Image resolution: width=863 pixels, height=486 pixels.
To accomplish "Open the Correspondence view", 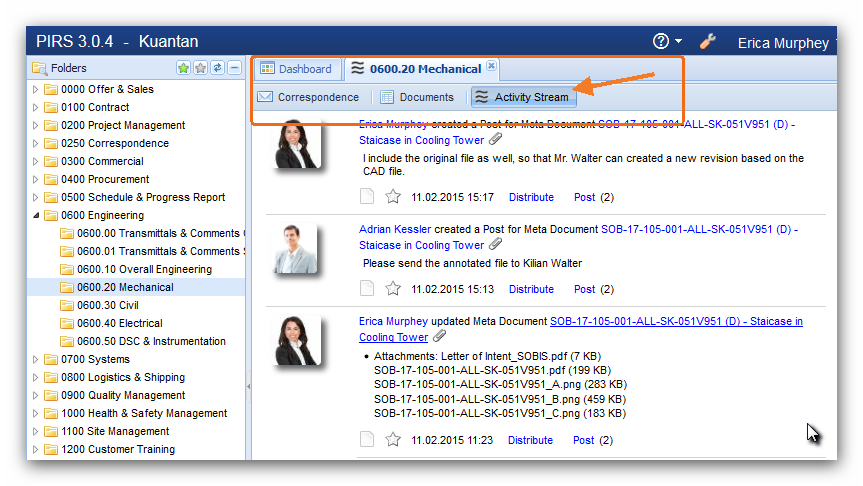I will 308,97.
